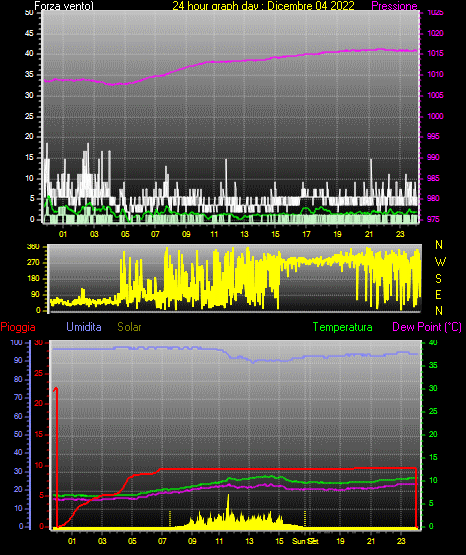Screen dimensions: 466x555
Task: Select the pressure axis value "1005"
Action: click(x=435, y=95)
